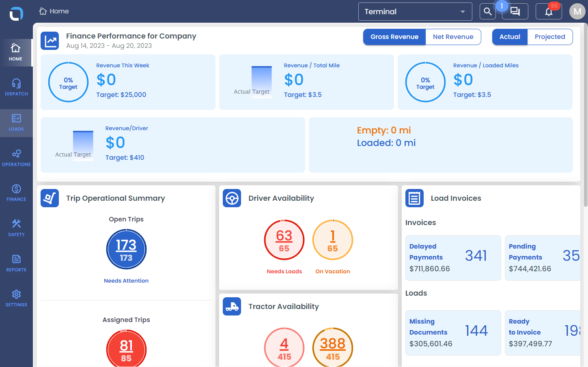Open the Finance sidebar section
Viewport: 588px width, 367px height.
(x=16, y=193)
